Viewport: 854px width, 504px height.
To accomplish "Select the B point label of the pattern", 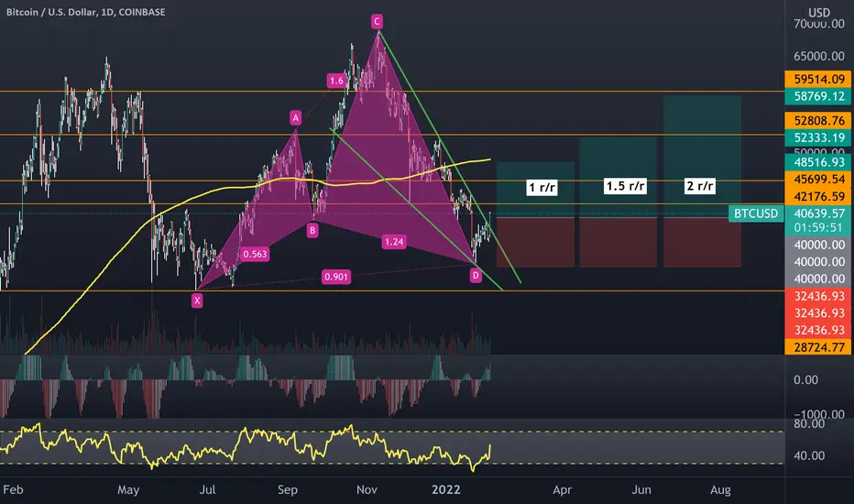I will 312,231.
